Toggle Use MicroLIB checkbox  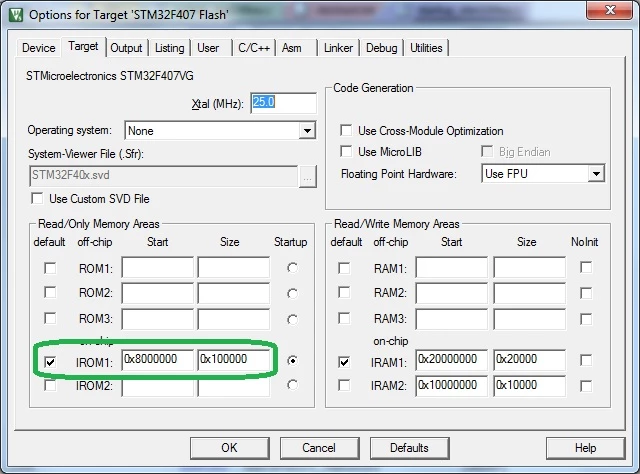(346, 151)
